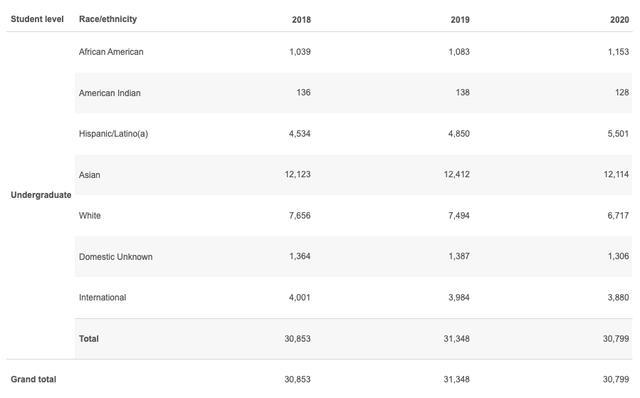
Task: Select the 2020 column header
Action: [619, 20]
